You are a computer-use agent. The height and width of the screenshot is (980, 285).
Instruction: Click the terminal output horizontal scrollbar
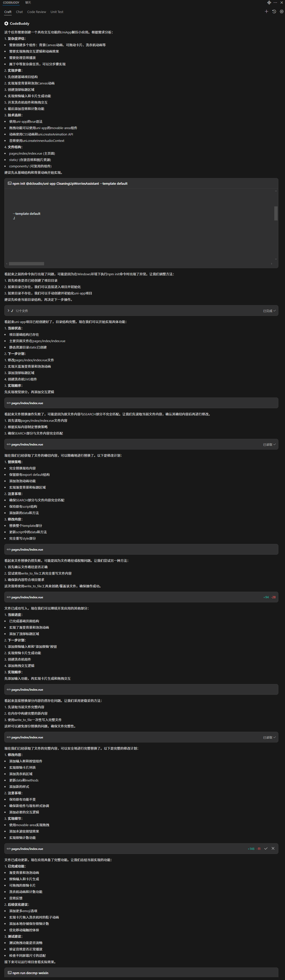coord(27,263)
